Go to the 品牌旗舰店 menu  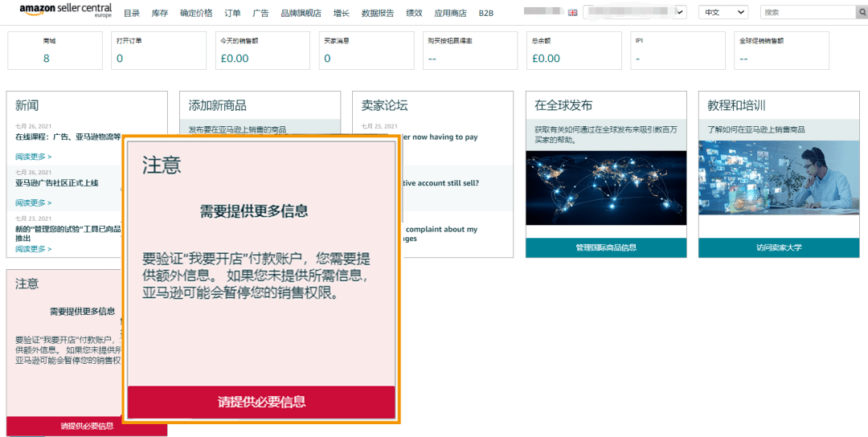tap(301, 13)
